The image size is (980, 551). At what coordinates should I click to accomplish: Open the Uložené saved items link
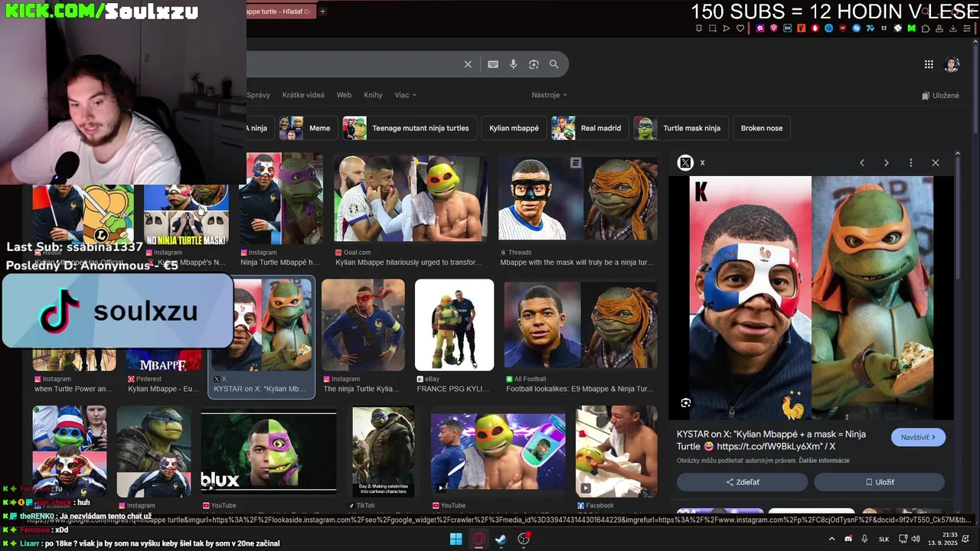coord(940,96)
